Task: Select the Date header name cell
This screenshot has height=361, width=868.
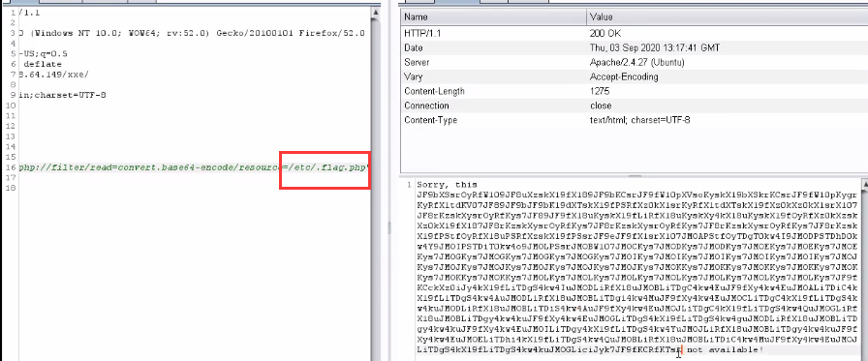Action: (x=493, y=47)
